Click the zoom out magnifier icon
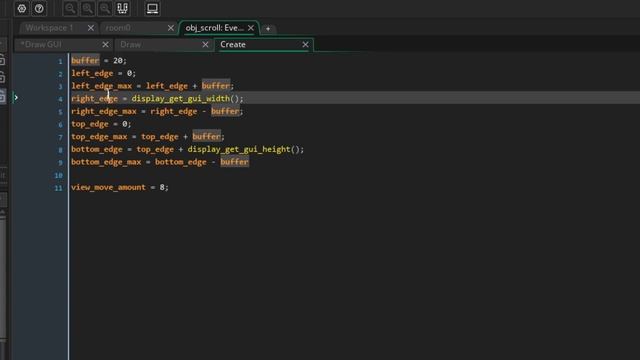640x360 pixels. (x=70, y=9)
